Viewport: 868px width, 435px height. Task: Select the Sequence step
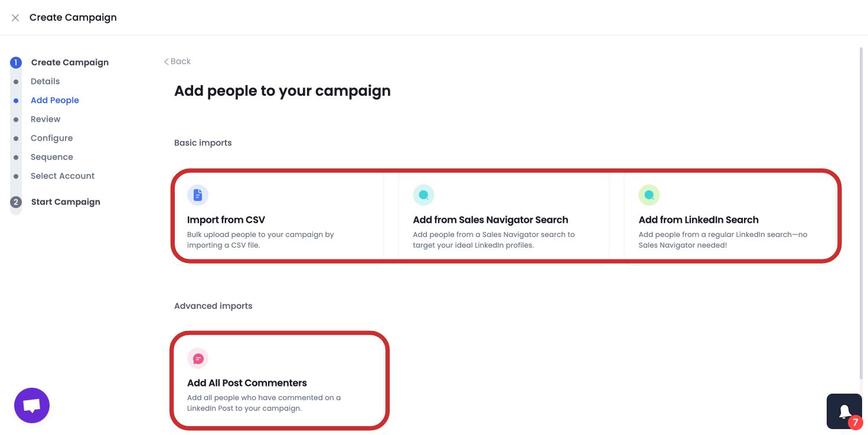tap(52, 157)
